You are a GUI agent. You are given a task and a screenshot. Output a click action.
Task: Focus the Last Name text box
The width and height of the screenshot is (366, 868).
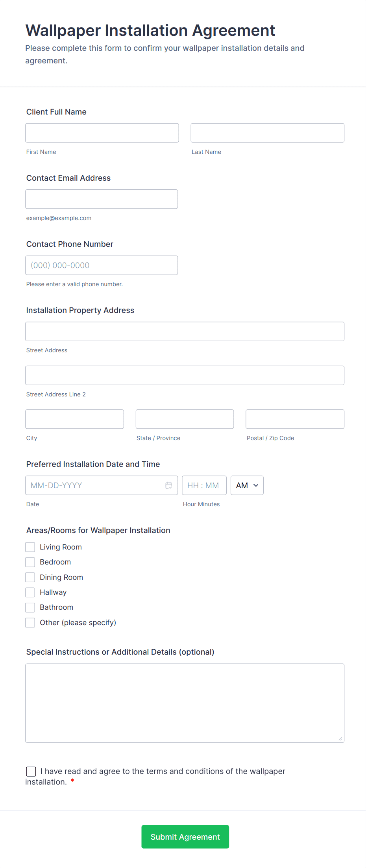point(267,133)
